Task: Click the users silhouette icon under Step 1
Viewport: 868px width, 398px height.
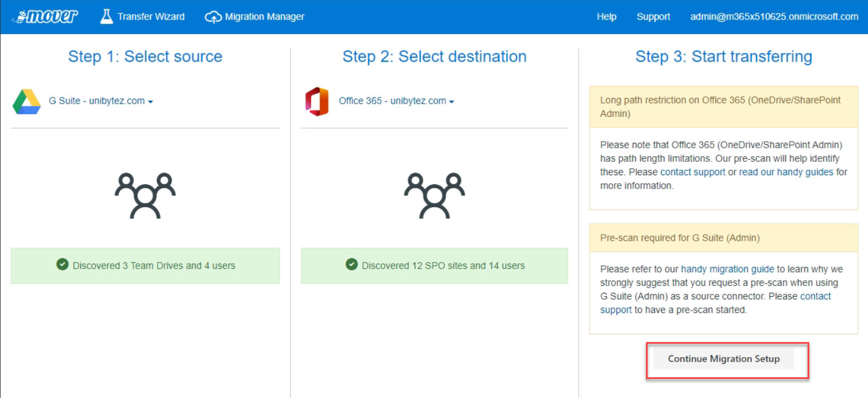Action: [x=145, y=195]
